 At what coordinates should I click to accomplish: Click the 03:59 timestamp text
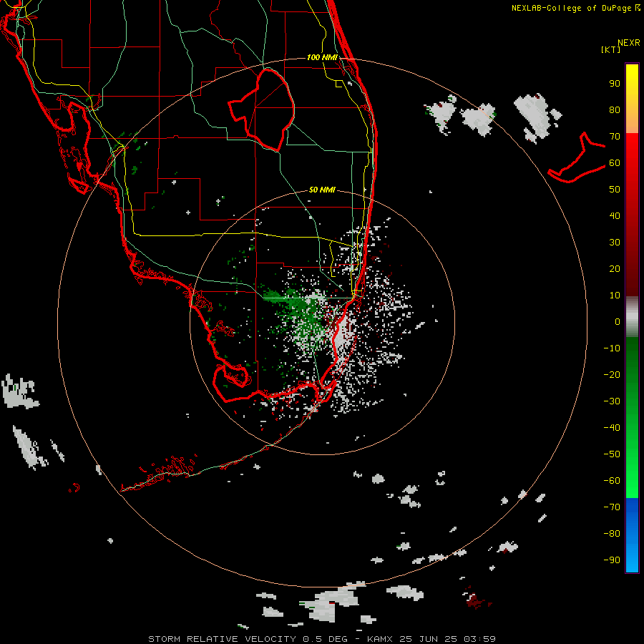(x=479, y=639)
